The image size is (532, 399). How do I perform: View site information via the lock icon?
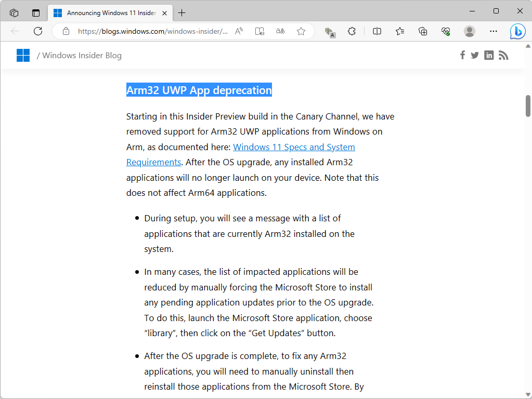click(x=66, y=31)
